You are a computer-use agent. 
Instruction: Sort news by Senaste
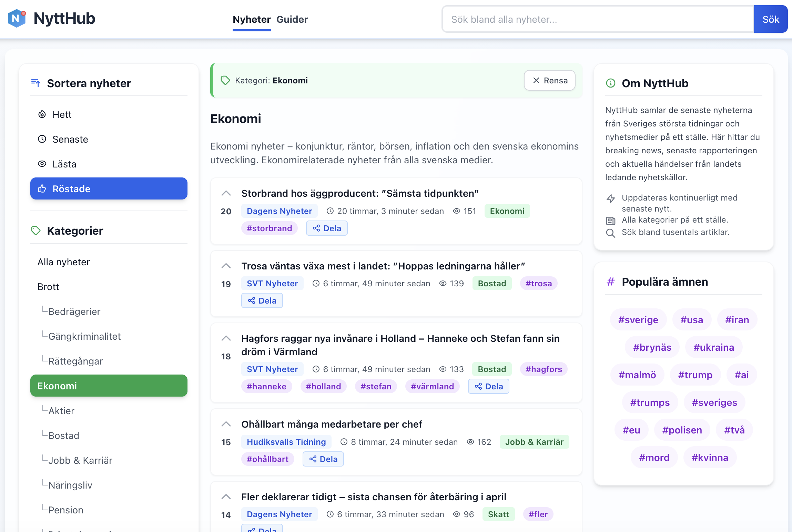pyautogui.click(x=109, y=139)
